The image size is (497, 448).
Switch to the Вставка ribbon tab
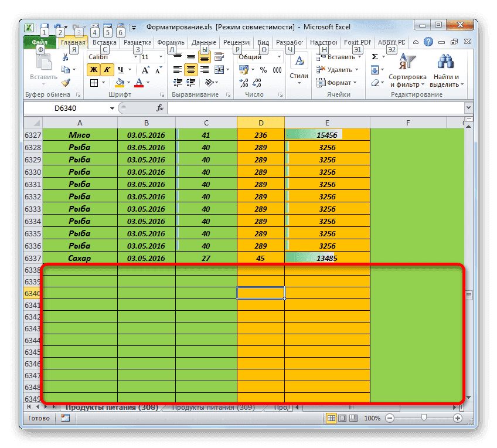104,42
